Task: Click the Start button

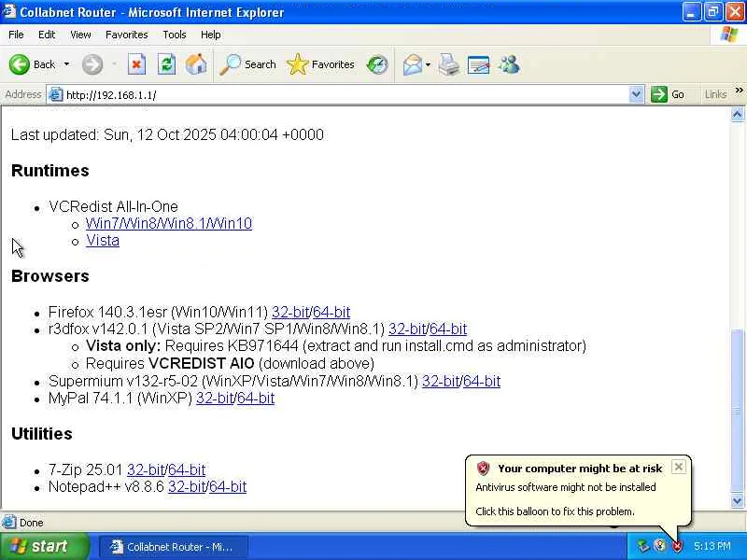Action: coord(44,546)
